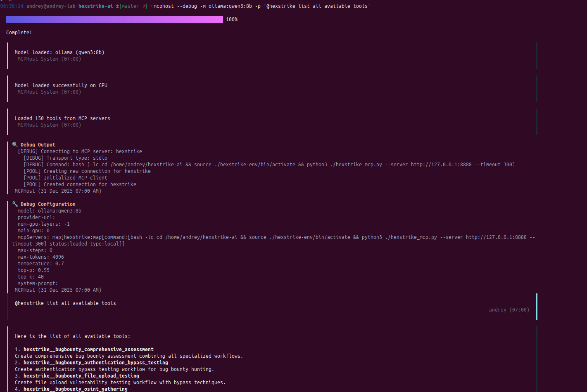Click 'Create comprehensive bug bounty assessment' description
The width and height of the screenshot is (587, 392).
coord(129,356)
